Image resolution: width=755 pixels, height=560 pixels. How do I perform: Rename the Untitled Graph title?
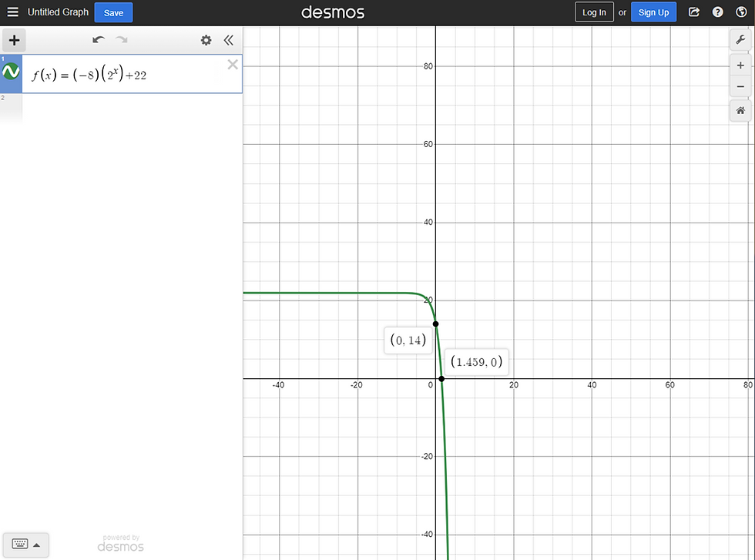click(58, 12)
